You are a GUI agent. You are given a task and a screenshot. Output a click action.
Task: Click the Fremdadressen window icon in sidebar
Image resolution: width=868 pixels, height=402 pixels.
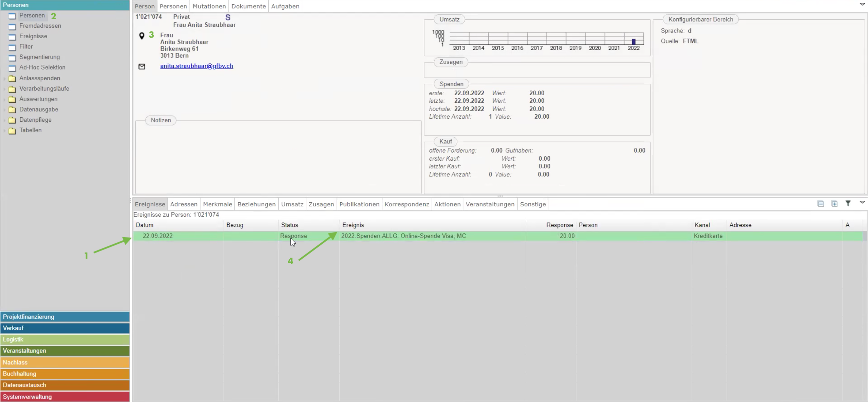point(12,26)
